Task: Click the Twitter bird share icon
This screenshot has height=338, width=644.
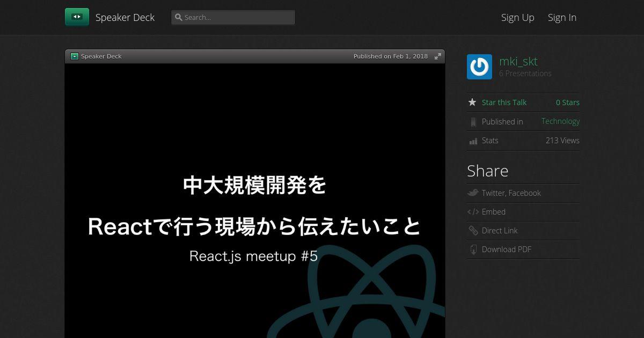Action: tap(473, 193)
